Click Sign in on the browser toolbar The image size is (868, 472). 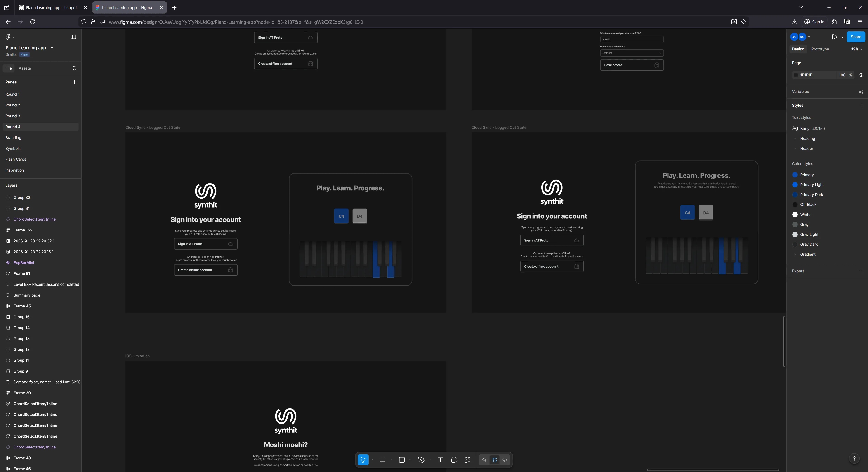click(814, 21)
